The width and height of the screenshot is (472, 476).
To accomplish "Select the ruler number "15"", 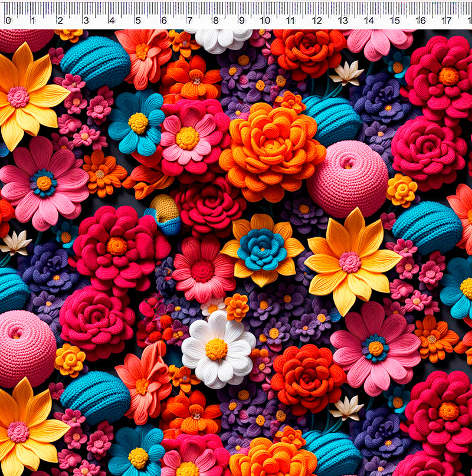I will tap(395, 21).
